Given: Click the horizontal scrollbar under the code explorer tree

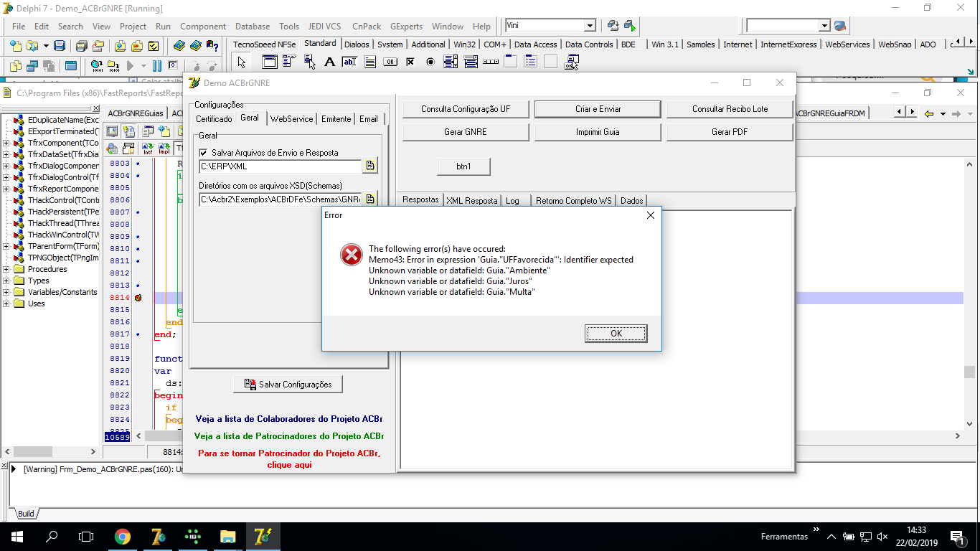Looking at the screenshot, I should pyautogui.click(x=50, y=451).
